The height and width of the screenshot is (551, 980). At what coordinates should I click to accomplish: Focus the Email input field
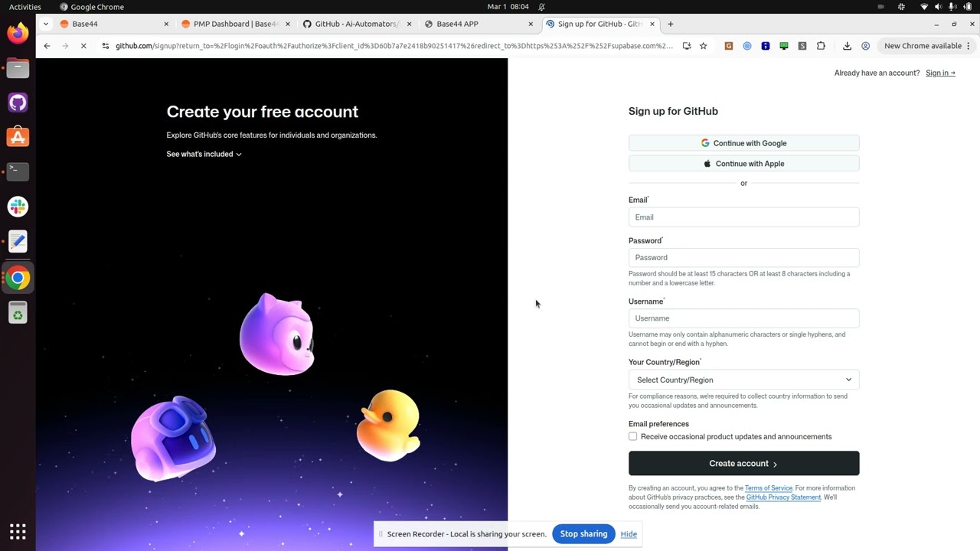pos(743,217)
